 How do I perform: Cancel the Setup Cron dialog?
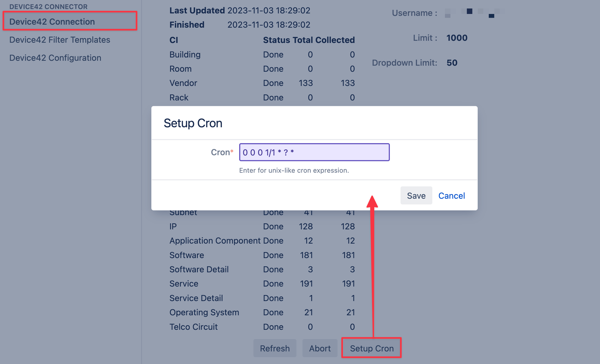(x=452, y=196)
